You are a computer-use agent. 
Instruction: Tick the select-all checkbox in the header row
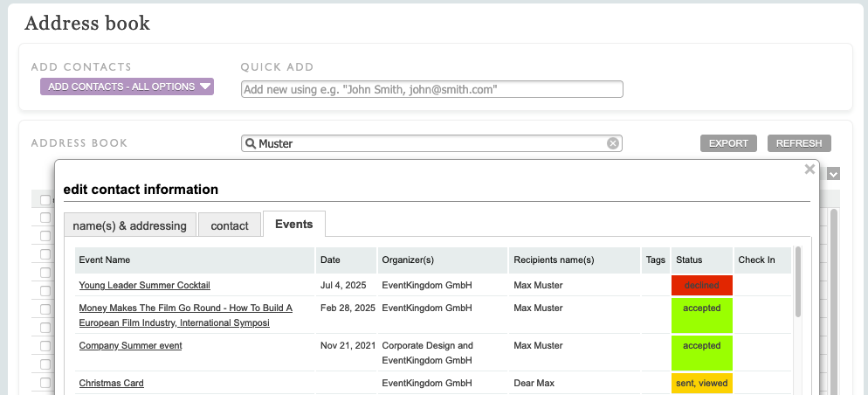pos(45,200)
